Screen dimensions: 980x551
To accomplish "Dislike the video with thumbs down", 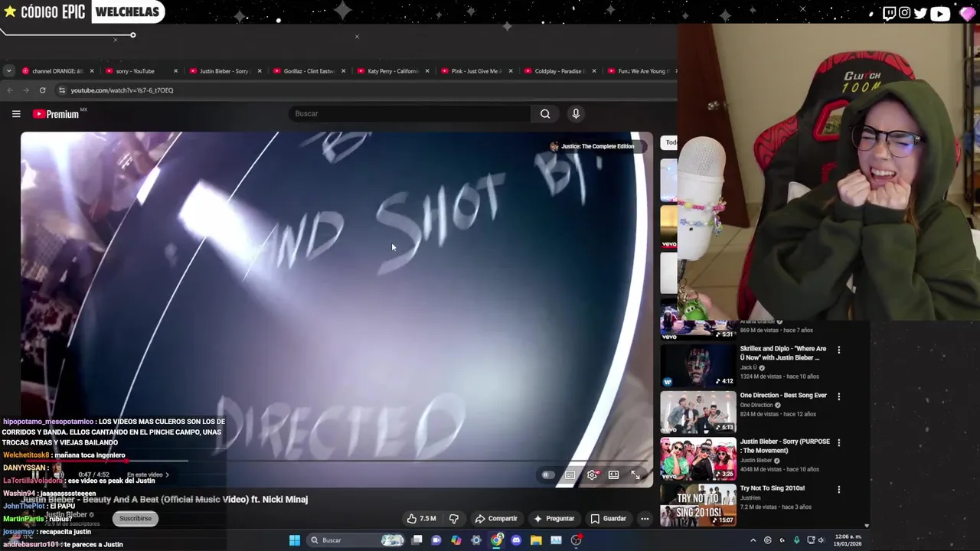I will 453,519.
